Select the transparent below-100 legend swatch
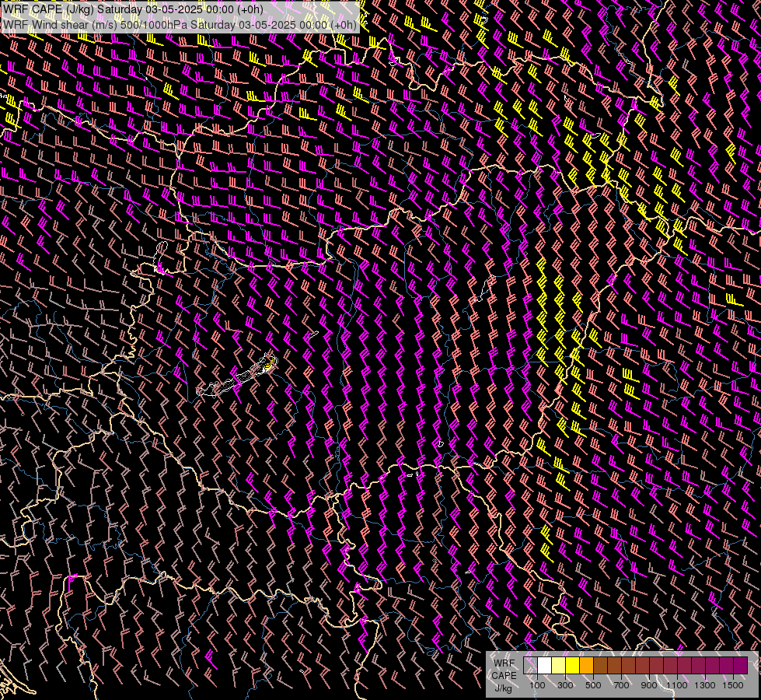 [530, 666]
